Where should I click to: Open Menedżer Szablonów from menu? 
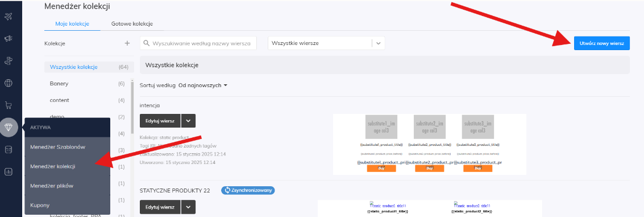tap(68, 147)
